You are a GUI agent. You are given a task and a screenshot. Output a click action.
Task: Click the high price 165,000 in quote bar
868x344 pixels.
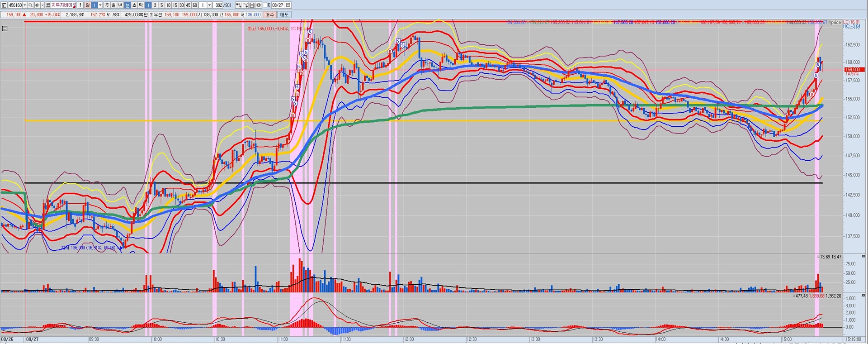(x=232, y=14)
